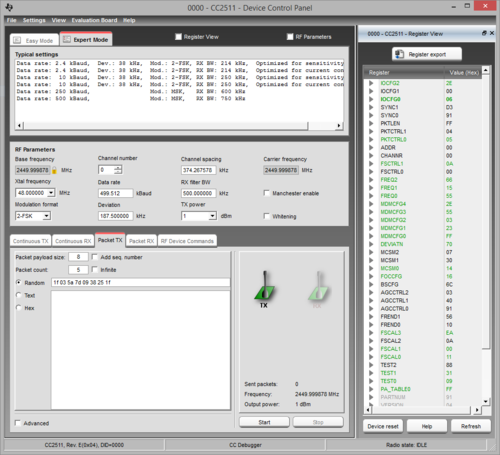
Task: Click the Stop button
Action: click(318, 422)
